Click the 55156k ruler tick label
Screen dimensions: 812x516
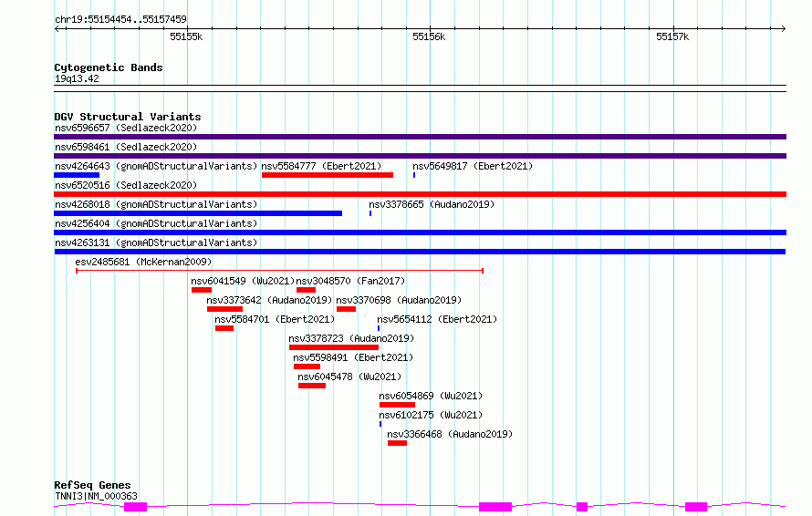pyautogui.click(x=429, y=36)
